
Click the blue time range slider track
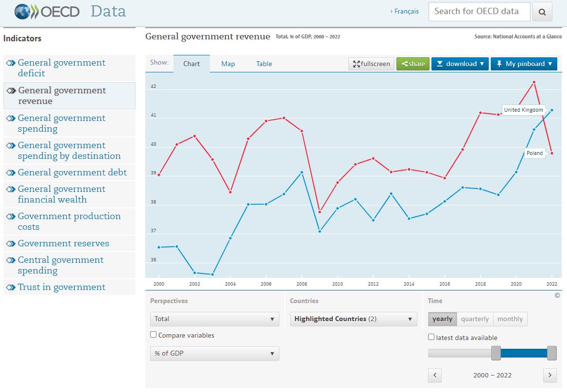click(524, 353)
